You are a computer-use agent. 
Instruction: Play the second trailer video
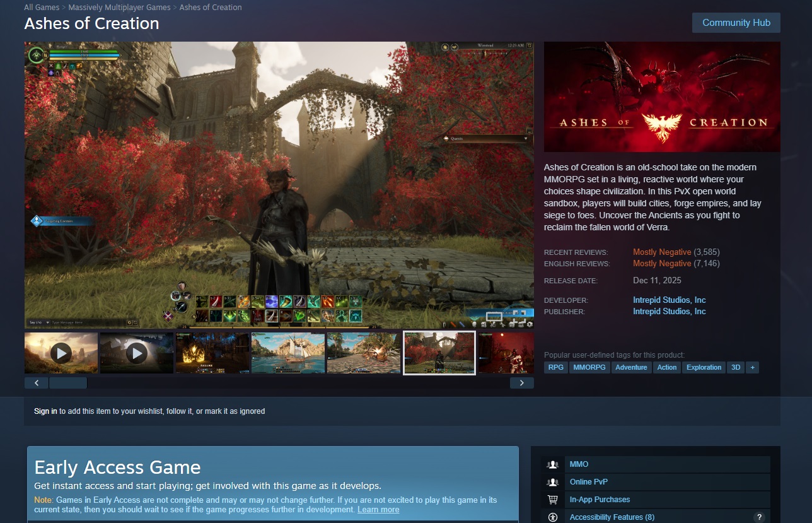136,353
